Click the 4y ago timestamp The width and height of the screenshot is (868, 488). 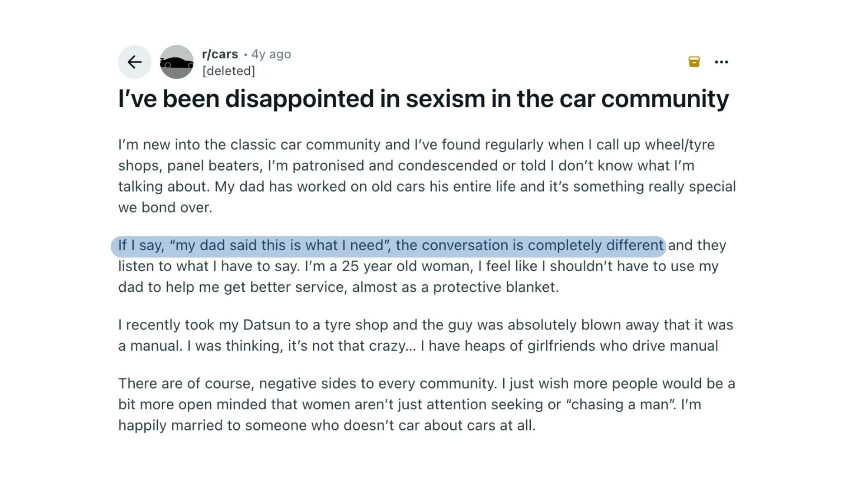(x=271, y=54)
